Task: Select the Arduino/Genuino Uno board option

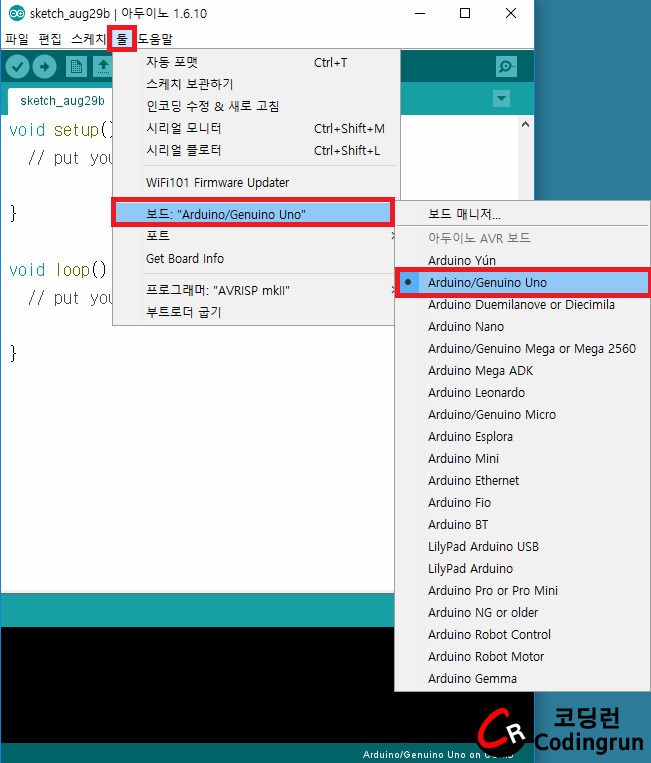Action: click(x=523, y=282)
